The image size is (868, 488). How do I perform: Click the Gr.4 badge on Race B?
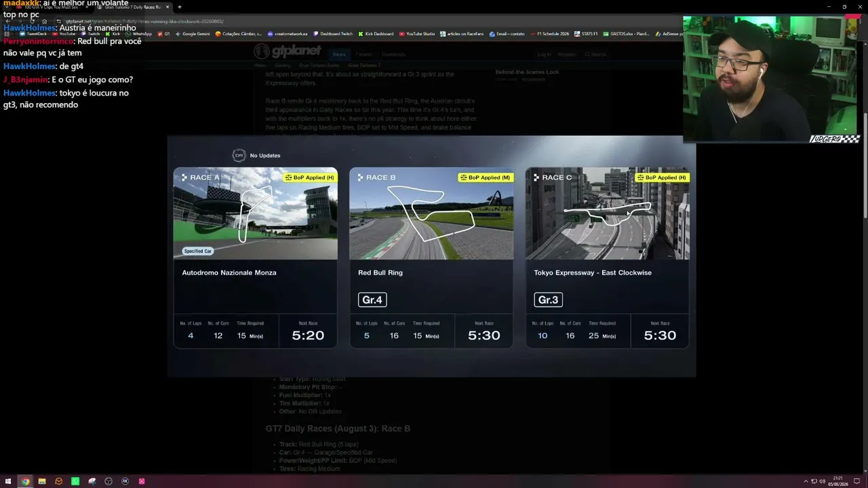372,300
